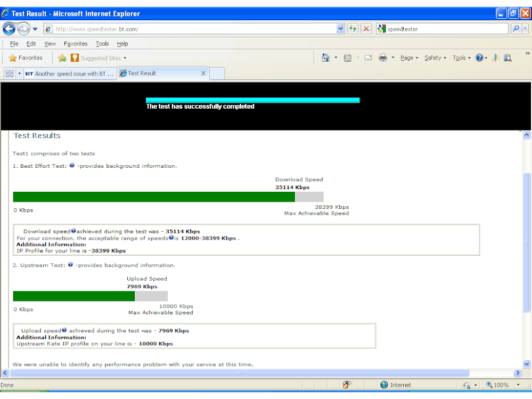Click the RSS feeds icon
The width and height of the screenshot is (532, 399).
(347, 58)
